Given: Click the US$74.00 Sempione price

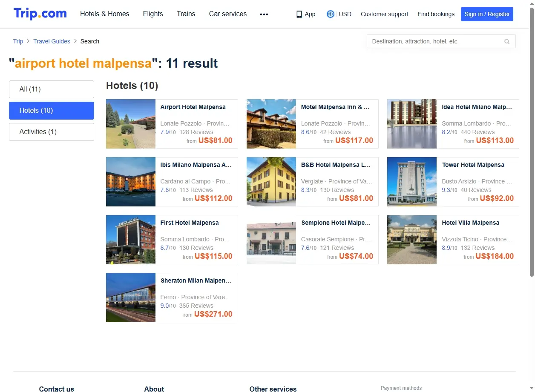Looking at the screenshot, I should point(356,256).
